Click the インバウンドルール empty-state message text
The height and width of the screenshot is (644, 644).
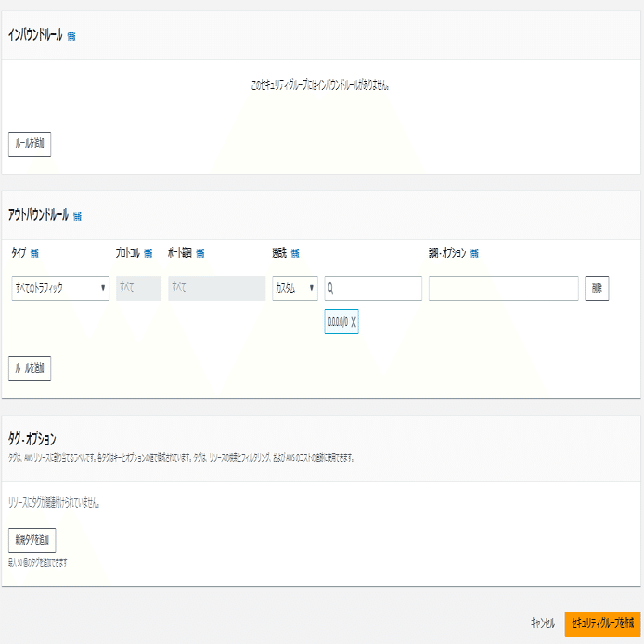click(x=320, y=85)
